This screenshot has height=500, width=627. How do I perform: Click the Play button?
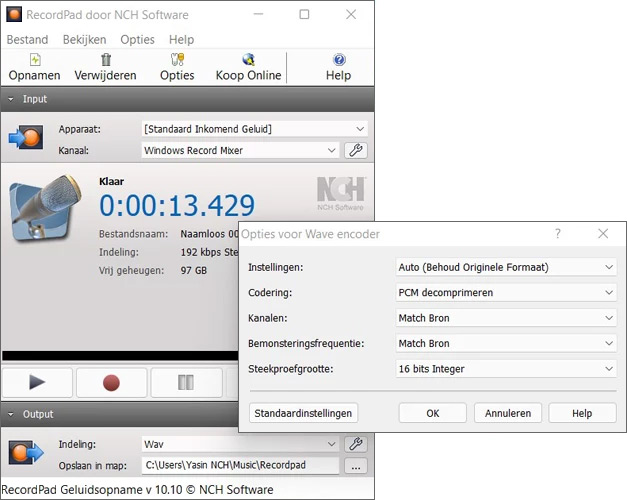click(37, 382)
